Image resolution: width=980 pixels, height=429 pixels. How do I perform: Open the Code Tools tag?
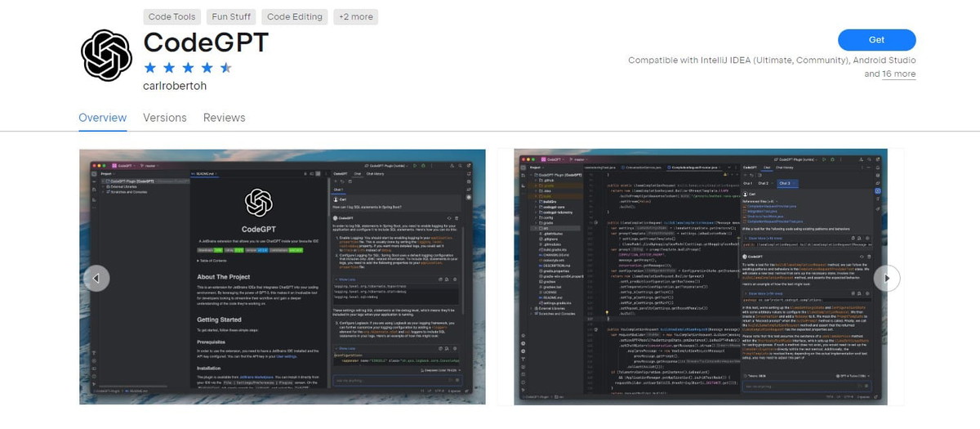click(171, 16)
